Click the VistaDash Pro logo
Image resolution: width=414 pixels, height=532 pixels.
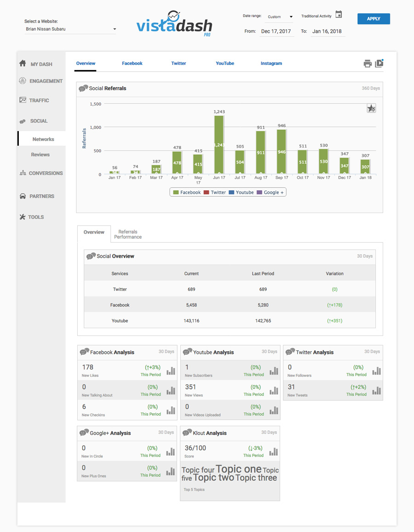tap(174, 23)
